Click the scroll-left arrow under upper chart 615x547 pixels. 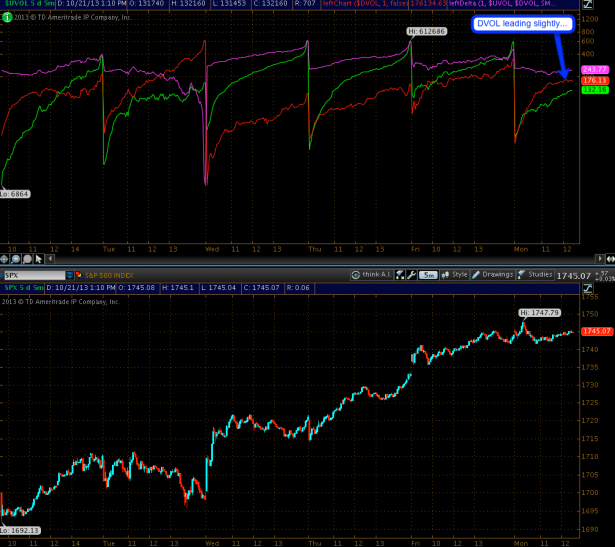(x=50, y=259)
